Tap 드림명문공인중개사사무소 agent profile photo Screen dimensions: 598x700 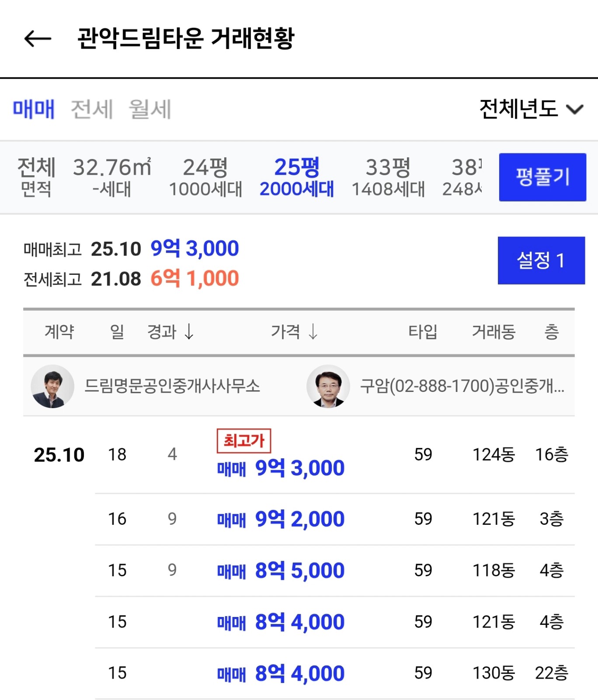(52, 386)
